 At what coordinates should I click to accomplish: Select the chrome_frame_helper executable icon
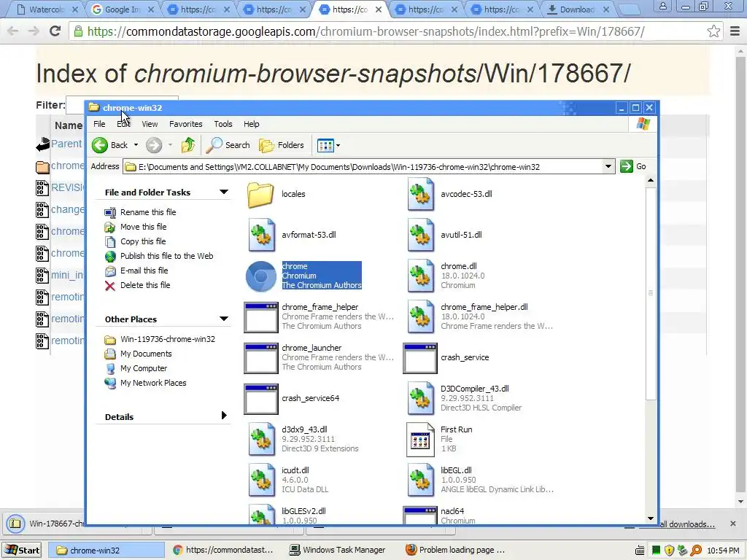pos(260,317)
